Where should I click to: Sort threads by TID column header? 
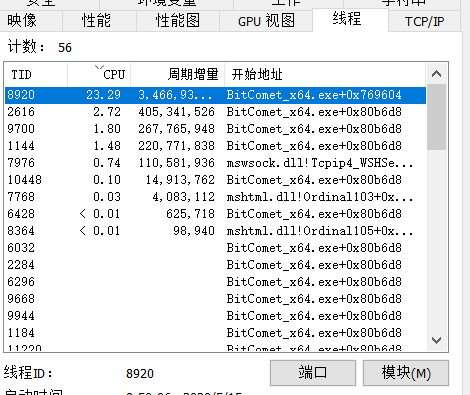(36, 74)
